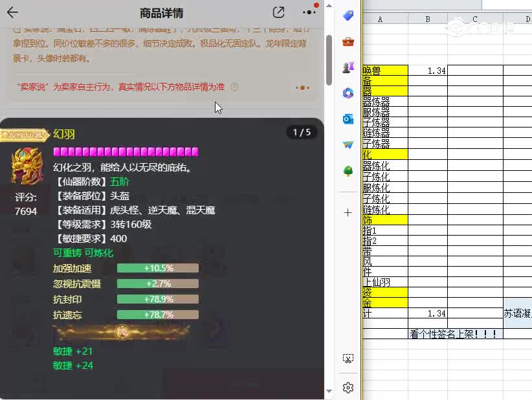Click the 抗遗忘 +78.7% progress bar
This screenshot has width=532, height=400.
[x=158, y=315]
